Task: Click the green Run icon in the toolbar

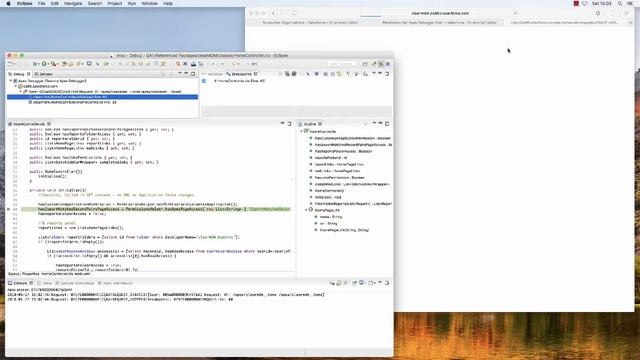Action: coord(44,64)
